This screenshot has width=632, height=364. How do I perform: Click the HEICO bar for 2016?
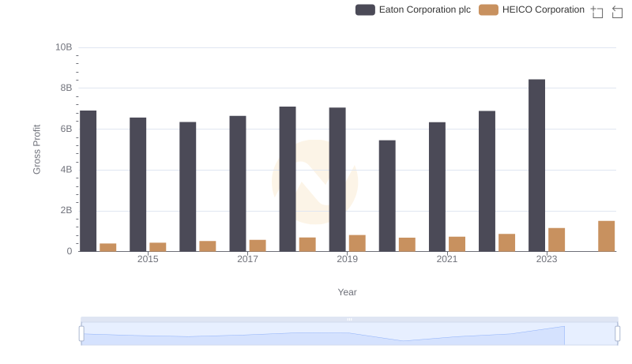208,246
